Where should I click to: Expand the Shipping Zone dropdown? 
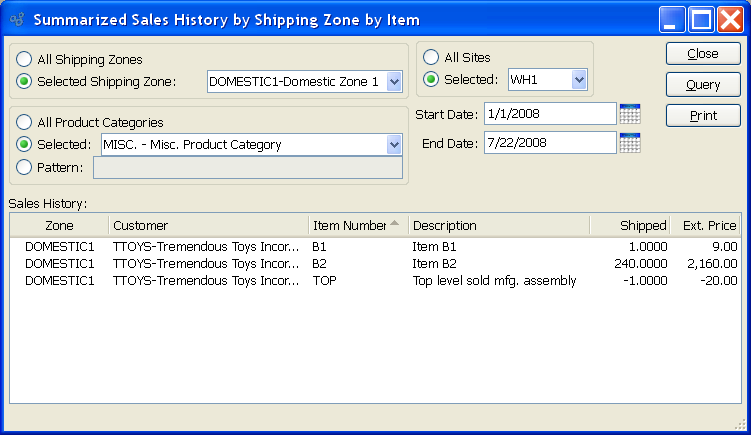(x=393, y=81)
